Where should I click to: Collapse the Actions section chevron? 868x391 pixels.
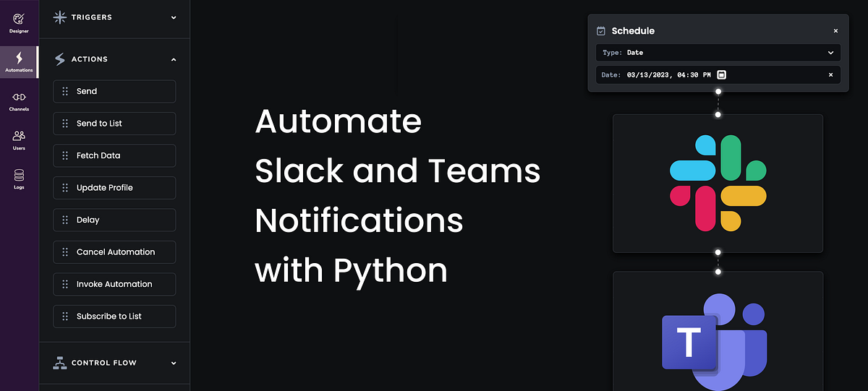(x=174, y=59)
